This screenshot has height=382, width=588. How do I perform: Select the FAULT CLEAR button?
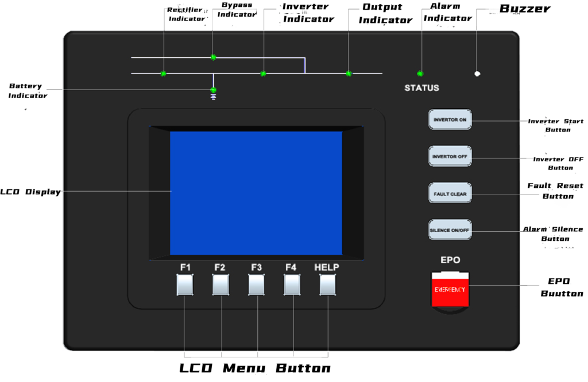450,193
